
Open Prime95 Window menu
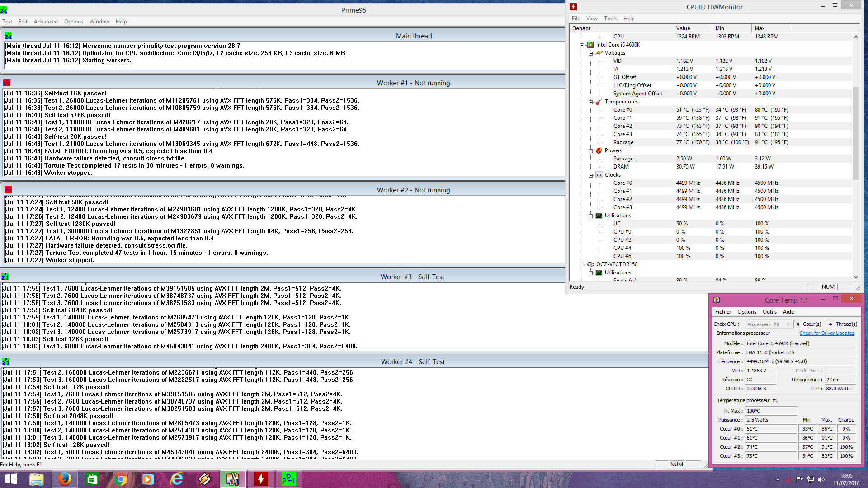[x=99, y=21]
